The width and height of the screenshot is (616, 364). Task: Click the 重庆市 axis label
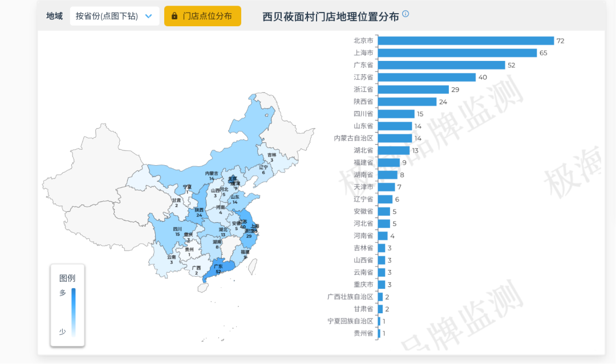(x=363, y=284)
